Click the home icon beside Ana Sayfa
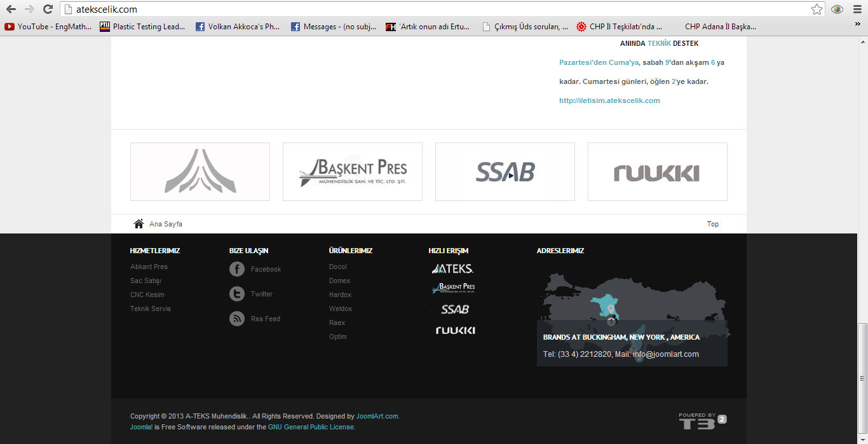 139,224
